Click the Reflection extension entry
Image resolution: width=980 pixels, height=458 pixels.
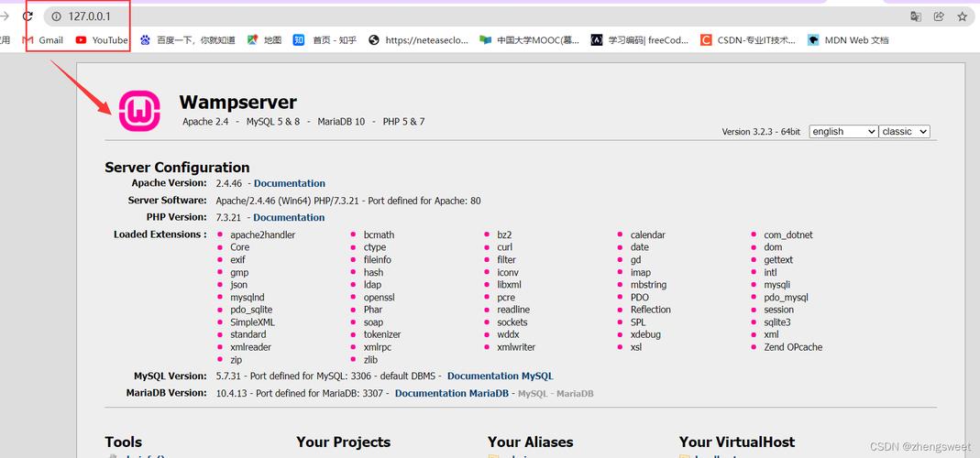[651, 310]
